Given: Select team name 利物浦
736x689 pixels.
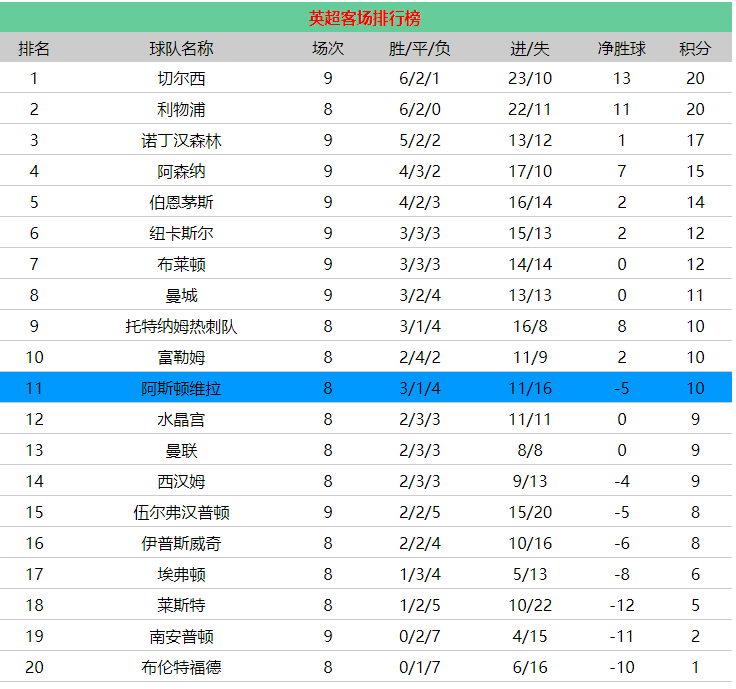Looking at the screenshot, I should click(181, 109).
